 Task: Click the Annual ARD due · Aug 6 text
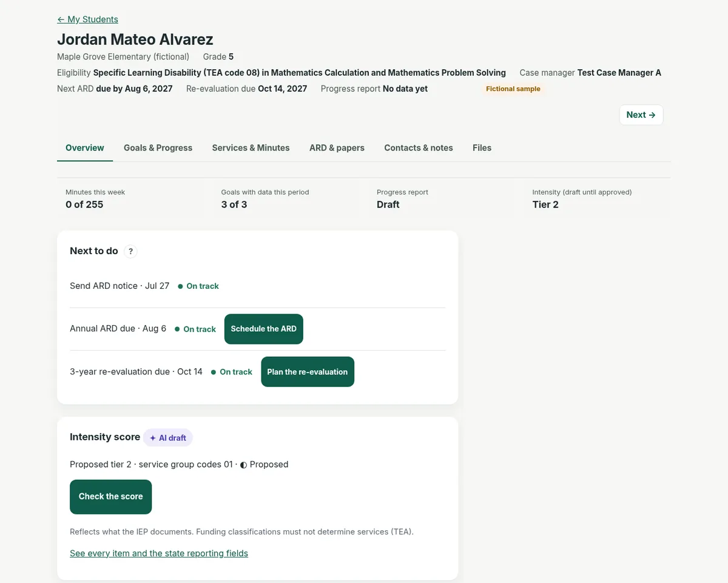pos(118,328)
